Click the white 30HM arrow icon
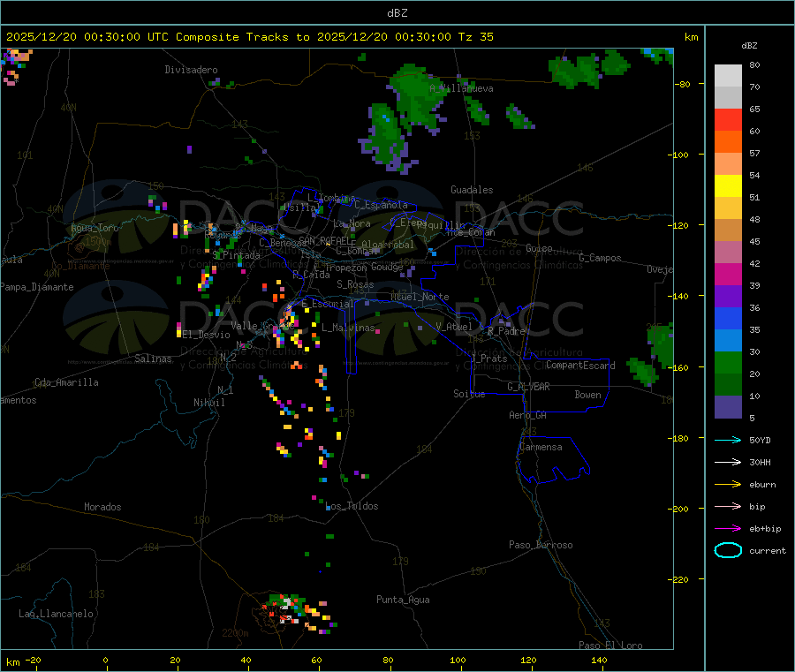 point(728,462)
